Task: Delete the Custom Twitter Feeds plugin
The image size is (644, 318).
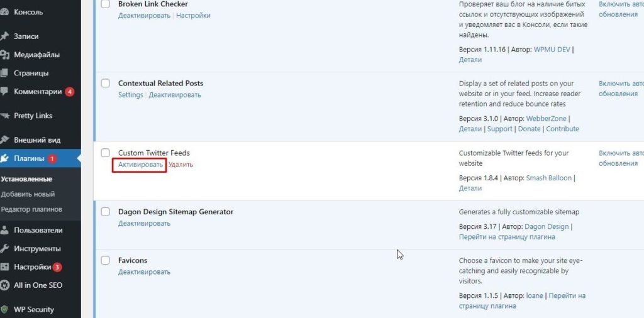Action: 180,165
